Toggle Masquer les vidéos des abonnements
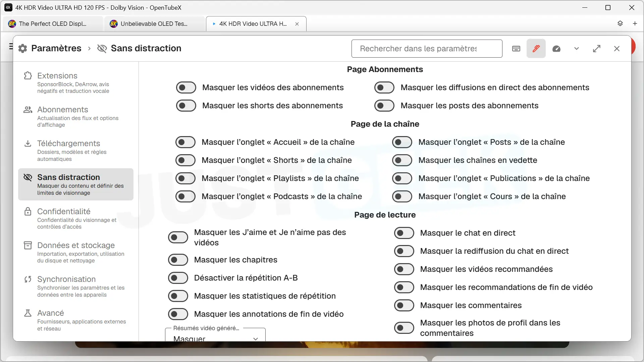 [x=186, y=88]
